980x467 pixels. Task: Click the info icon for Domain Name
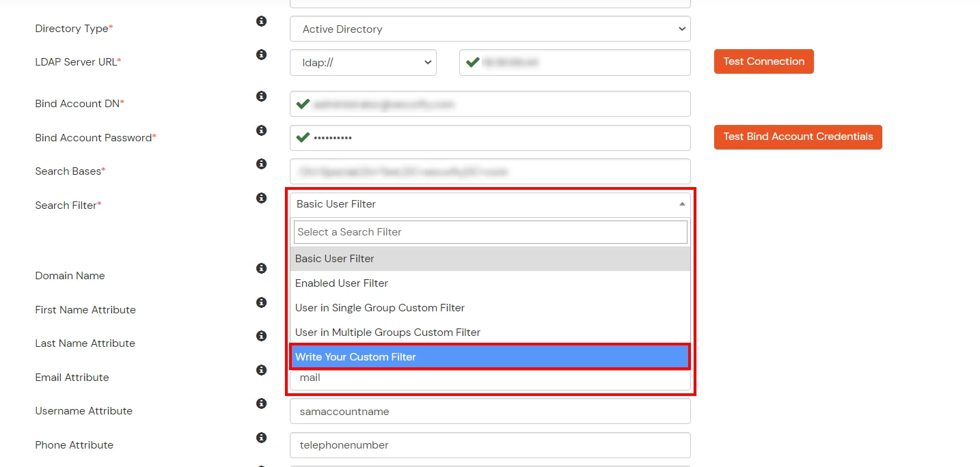261,268
